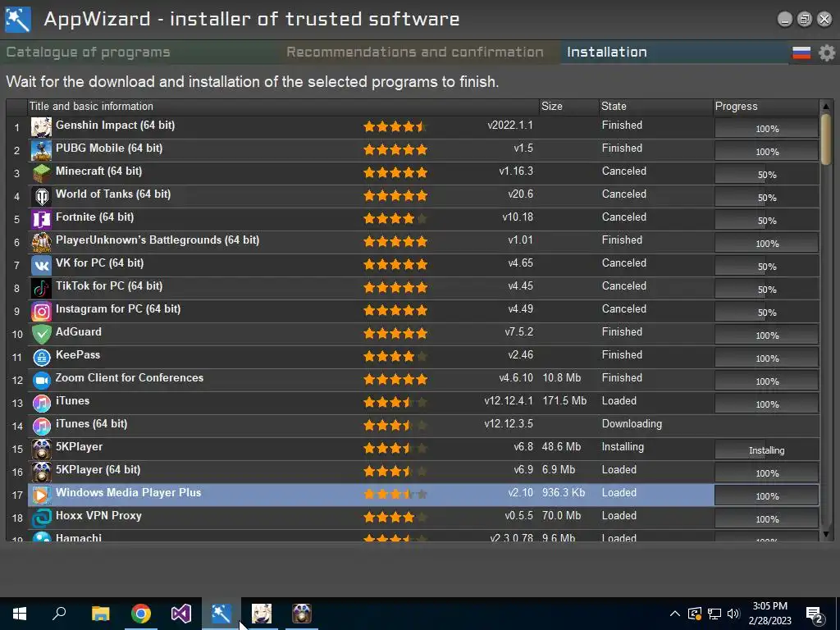
Task: Click the Hoxx VPN Proxy icon
Action: click(x=41, y=518)
